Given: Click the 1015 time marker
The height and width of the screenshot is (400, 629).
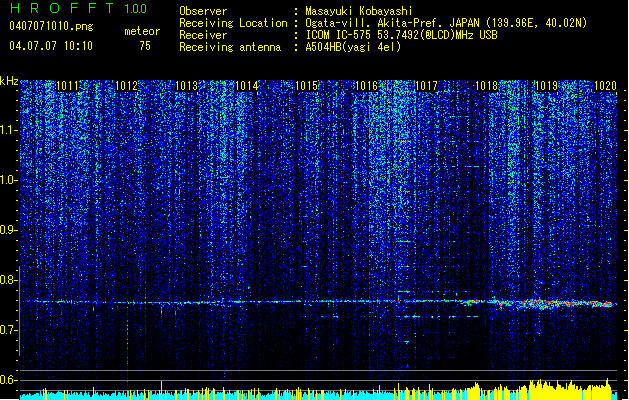Looking at the screenshot, I should [x=306, y=86].
